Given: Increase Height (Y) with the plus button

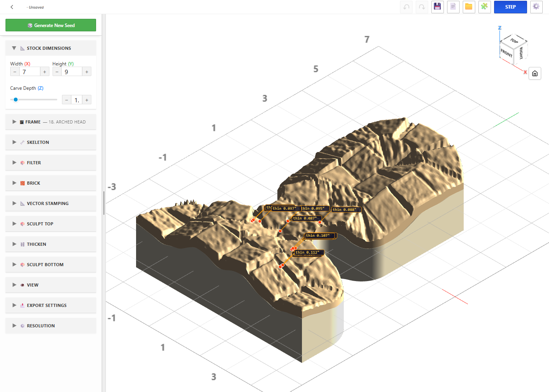Looking at the screenshot, I should click(x=87, y=72).
